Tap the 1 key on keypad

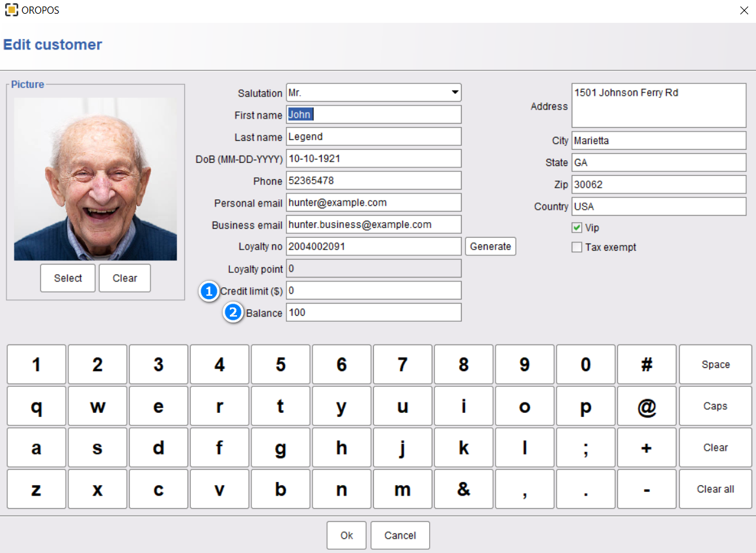(36, 365)
